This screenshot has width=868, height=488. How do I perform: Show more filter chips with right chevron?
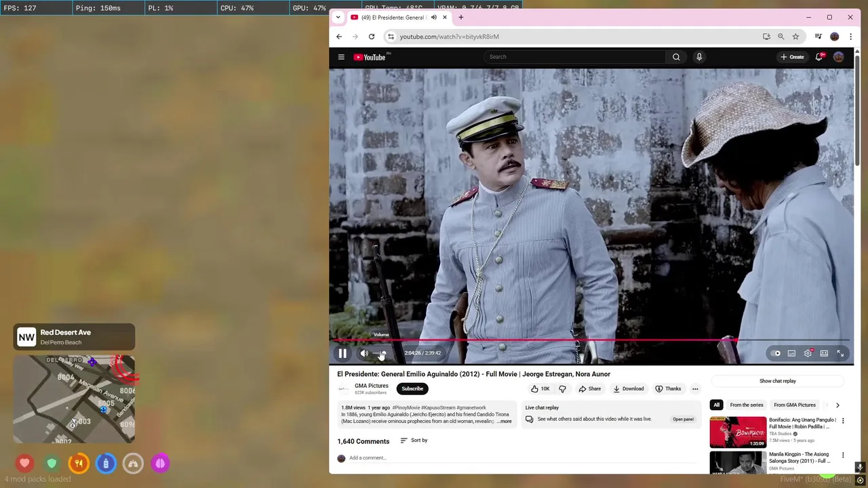[x=837, y=405]
